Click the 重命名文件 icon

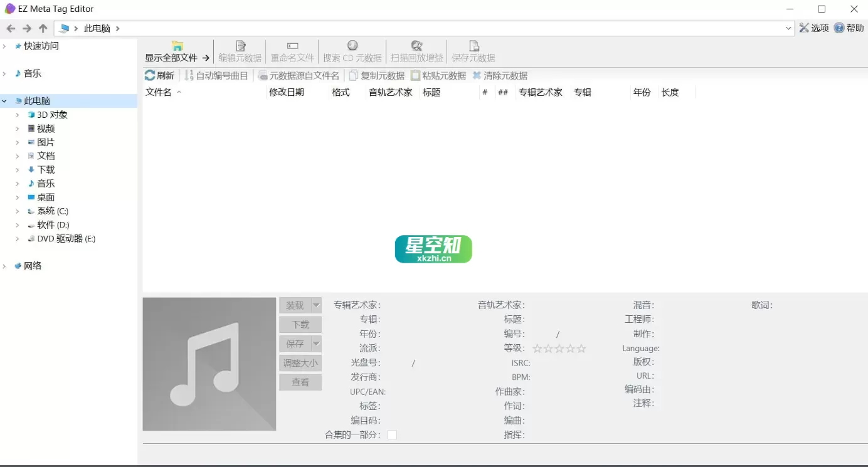(292, 51)
